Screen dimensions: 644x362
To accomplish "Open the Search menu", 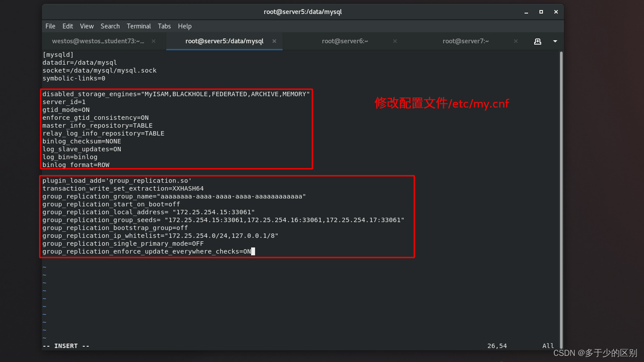I will 110,26.
